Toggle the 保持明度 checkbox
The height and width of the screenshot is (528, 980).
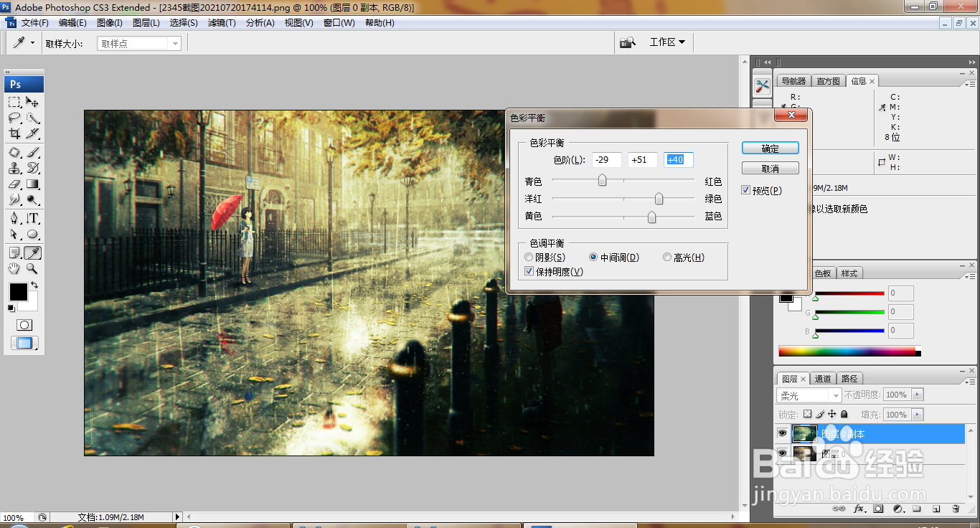529,271
